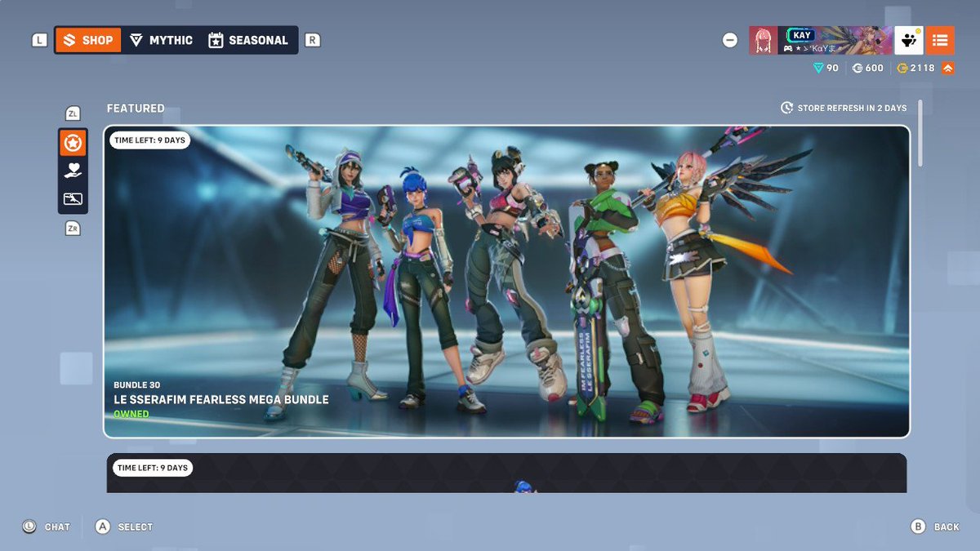Viewport: 980px width, 551px height.
Task: Click the STORE REFRESH IN 2 DAYS text
Action: 852,108
